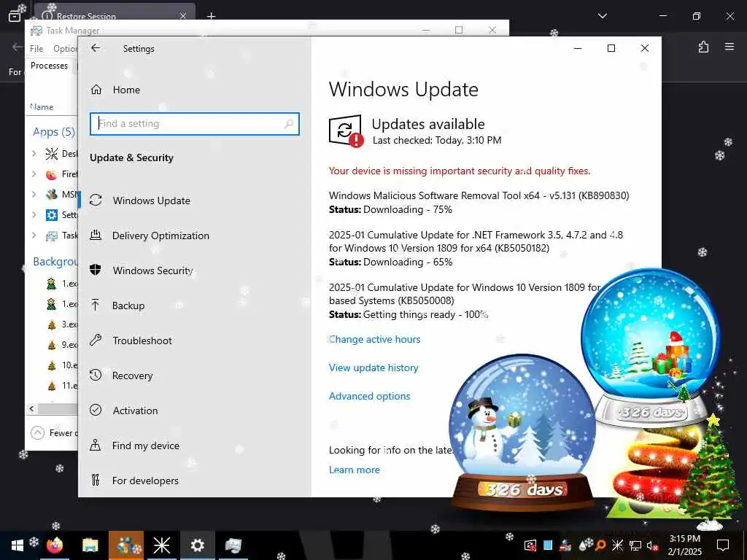This screenshot has width=747, height=560.
Task: Open Advanced options for Windows Update
Action: [369, 396]
